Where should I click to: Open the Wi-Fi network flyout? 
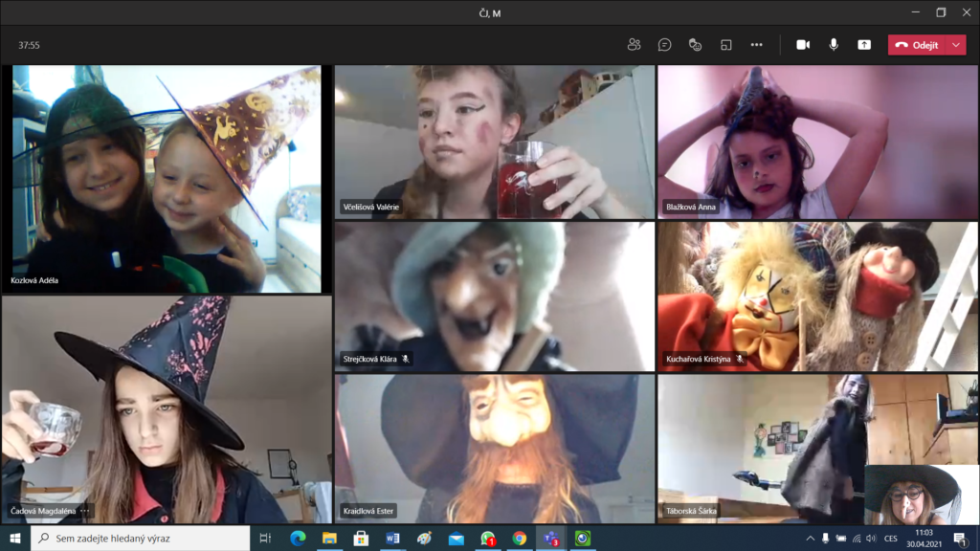(x=857, y=538)
